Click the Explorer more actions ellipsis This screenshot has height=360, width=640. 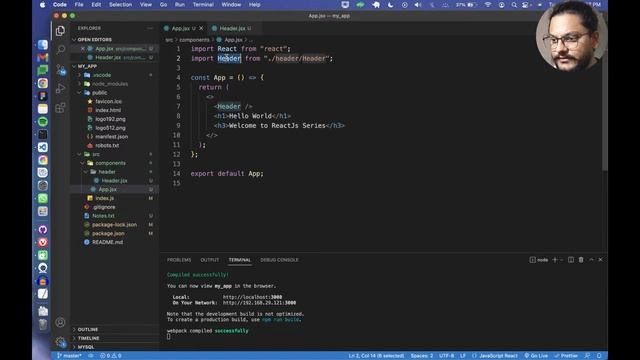click(150, 28)
